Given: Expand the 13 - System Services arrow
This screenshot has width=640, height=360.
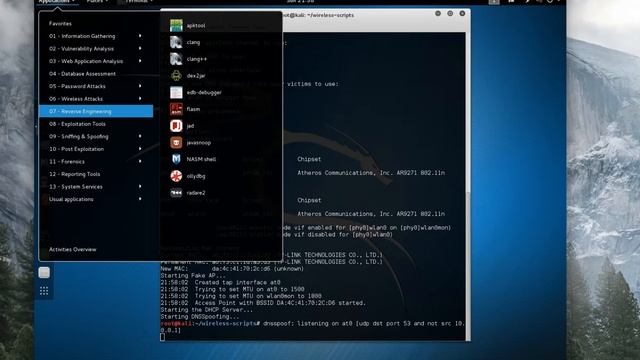Looking at the screenshot, I should [140, 187].
